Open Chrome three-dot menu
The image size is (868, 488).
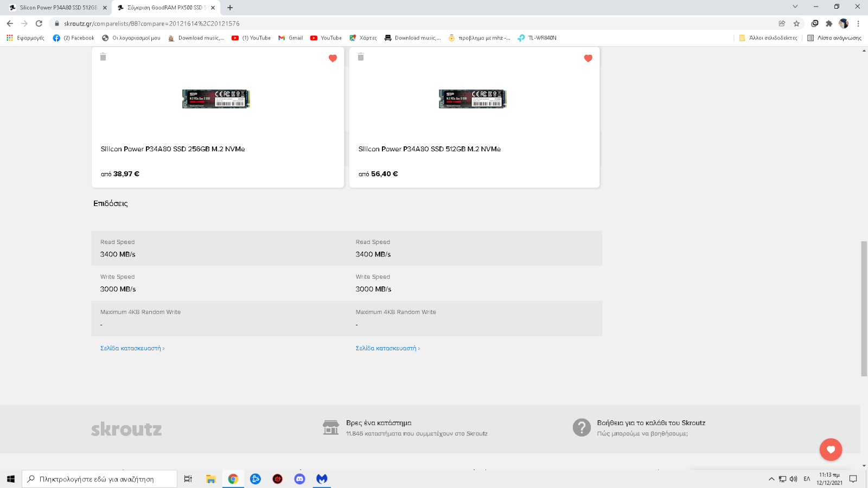[858, 23]
